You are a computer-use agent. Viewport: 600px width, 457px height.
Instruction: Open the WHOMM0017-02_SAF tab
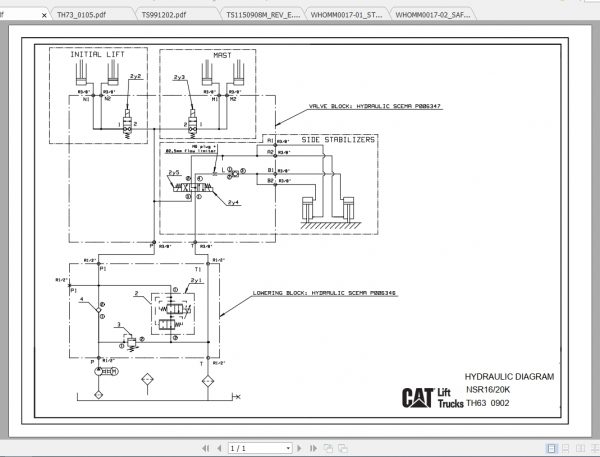point(432,15)
